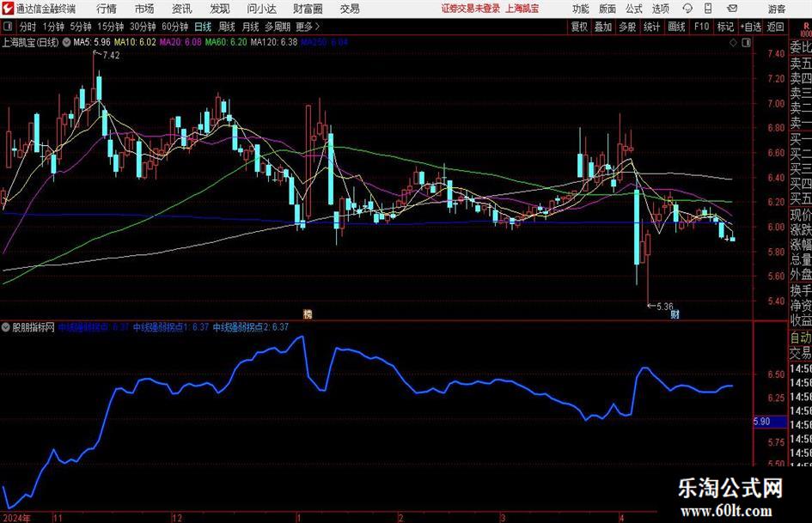Click the customer service headset icon
812x523 pixels.
[687, 9]
